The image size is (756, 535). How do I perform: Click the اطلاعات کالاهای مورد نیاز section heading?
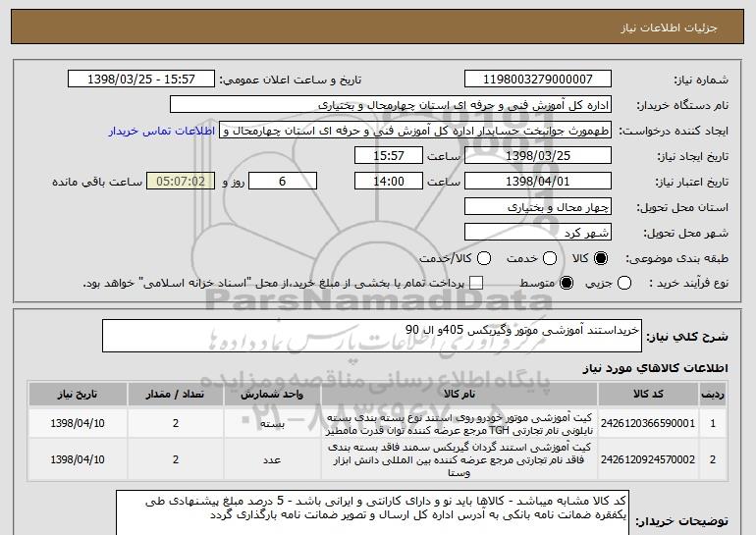655,368
